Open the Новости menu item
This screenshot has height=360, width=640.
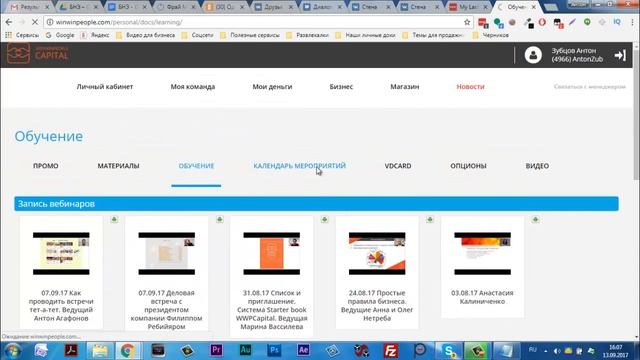pos(470,87)
